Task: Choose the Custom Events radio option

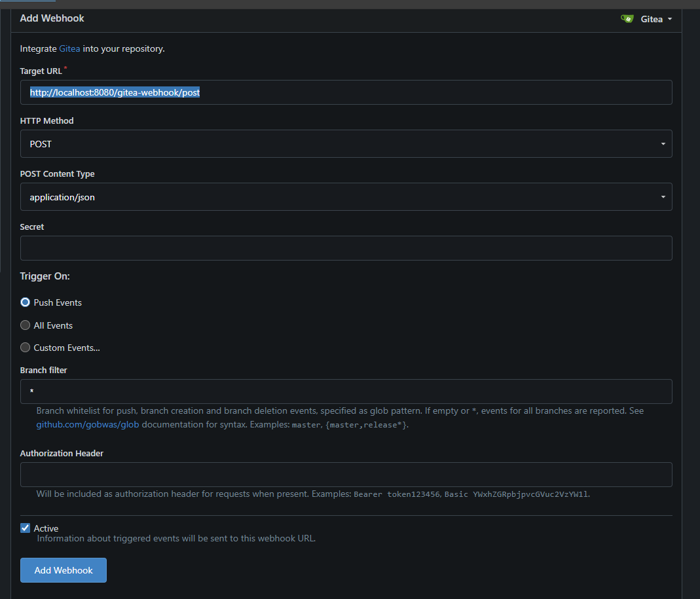Action: (26, 348)
